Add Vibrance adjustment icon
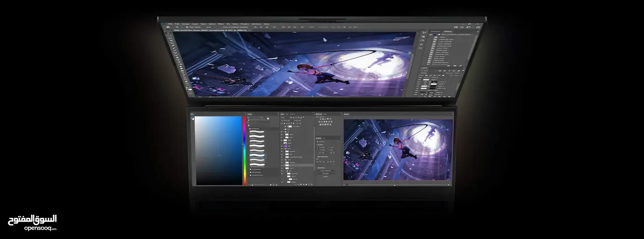The width and height of the screenshot is (644, 239). coord(330,119)
